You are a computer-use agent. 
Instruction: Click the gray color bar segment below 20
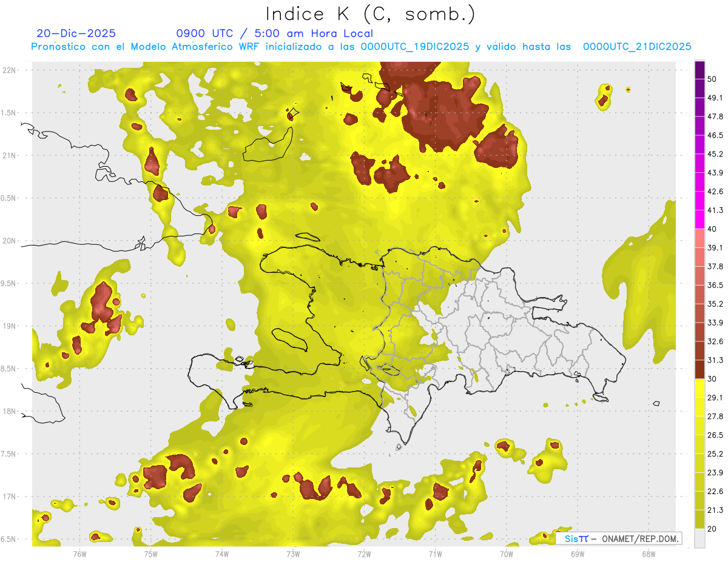699,538
